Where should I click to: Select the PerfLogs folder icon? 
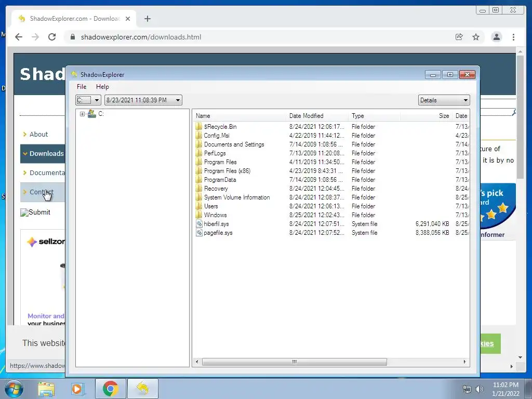pyautogui.click(x=199, y=153)
